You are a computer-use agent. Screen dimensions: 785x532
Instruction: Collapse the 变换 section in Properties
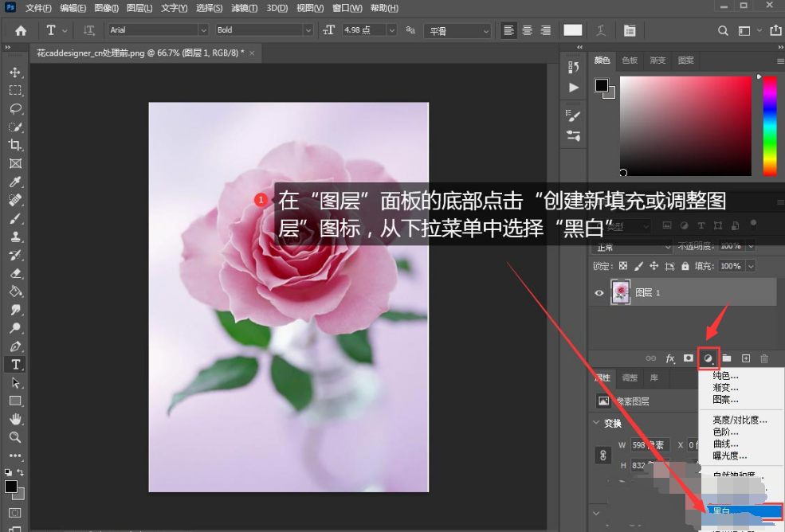[x=596, y=423]
